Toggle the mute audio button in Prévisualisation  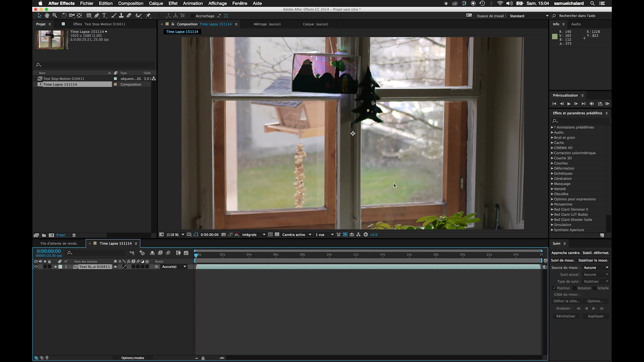[592, 104]
